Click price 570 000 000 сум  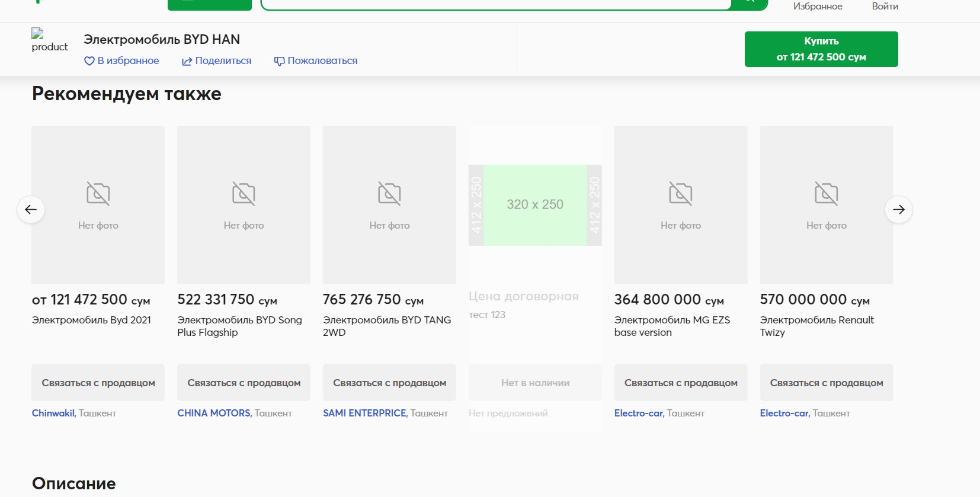815,300
